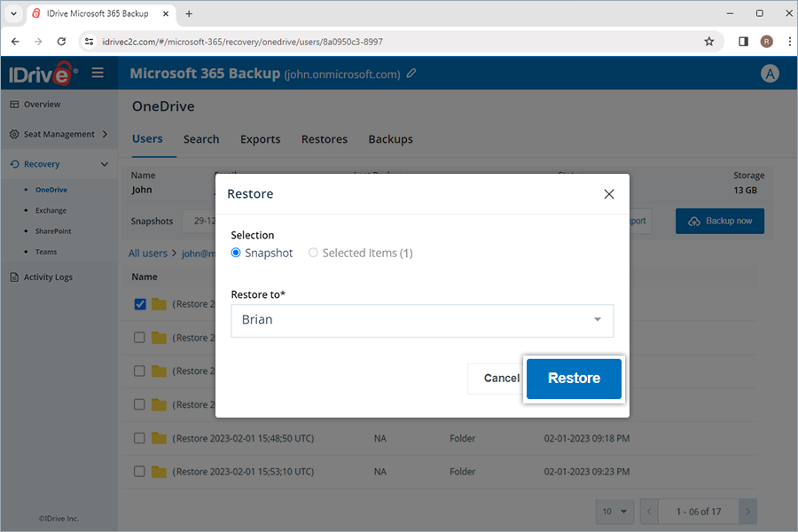Click the browser forward arrow
The width and height of the screenshot is (798, 532).
coord(38,42)
